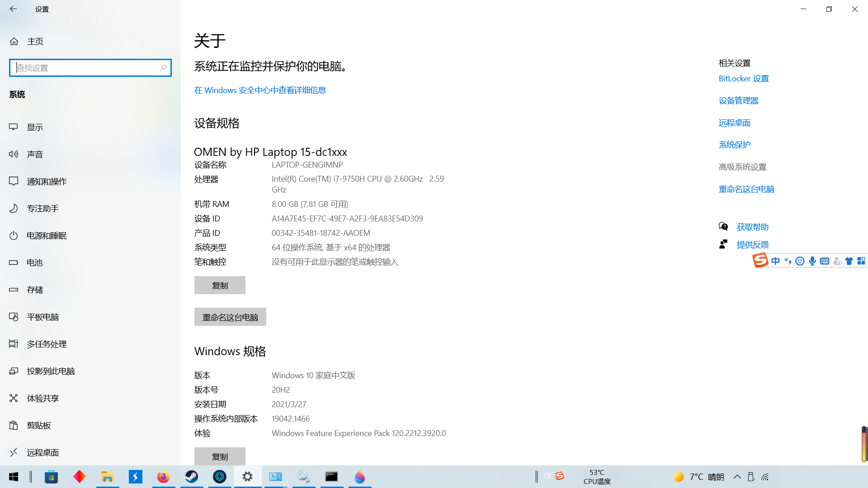This screenshot has height=488, width=868.
Task: Open red diamond app on taskbar
Action: click(80, 477)
